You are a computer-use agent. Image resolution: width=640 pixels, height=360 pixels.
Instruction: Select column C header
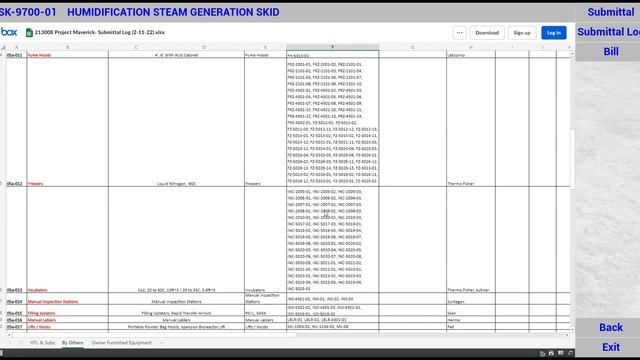coord(136,47)
